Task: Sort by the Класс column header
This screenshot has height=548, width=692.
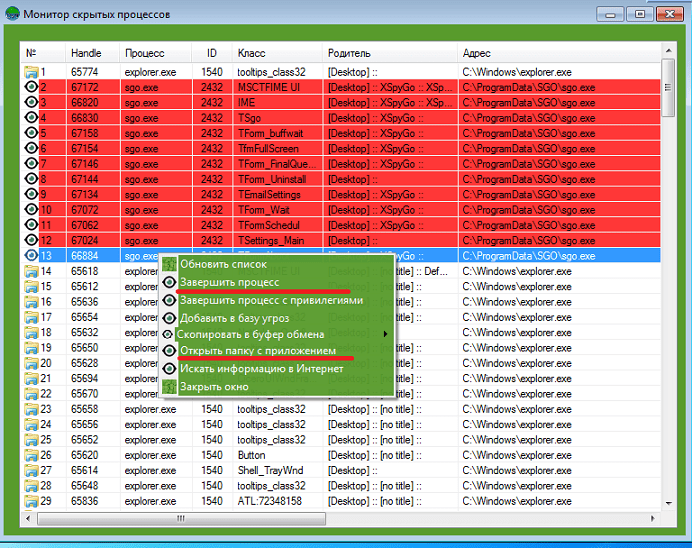Action: (277, 53)
